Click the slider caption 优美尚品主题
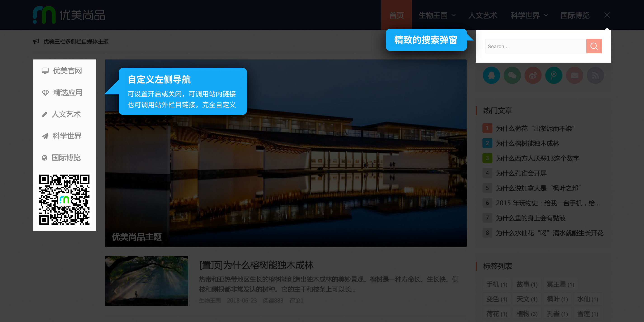The image size is (644, 322). coord(136,237)
